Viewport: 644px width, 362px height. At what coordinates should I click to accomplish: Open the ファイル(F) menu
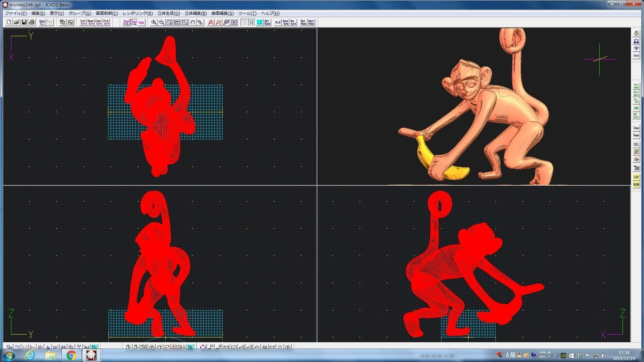(16, 13)
